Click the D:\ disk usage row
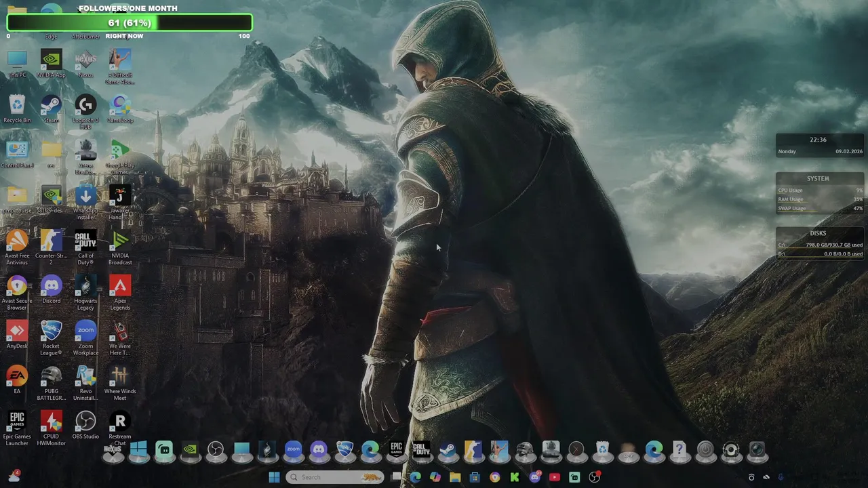 click(x=820, y=253)
